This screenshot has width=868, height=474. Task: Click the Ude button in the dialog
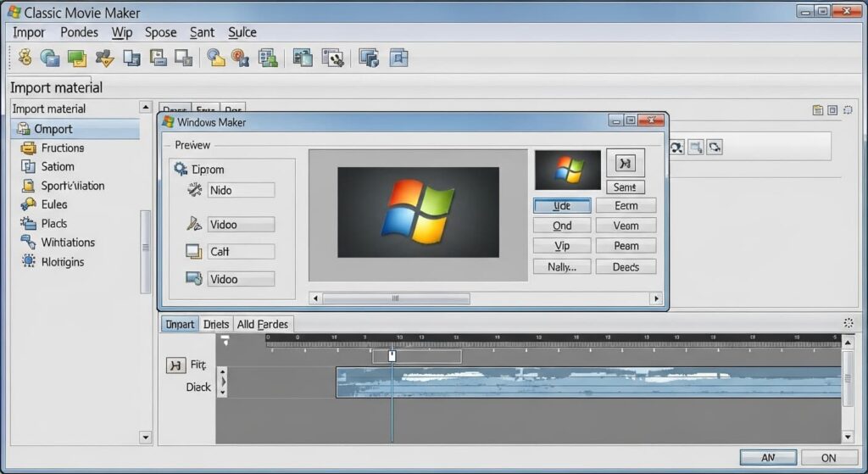click(x=562, y=205)
